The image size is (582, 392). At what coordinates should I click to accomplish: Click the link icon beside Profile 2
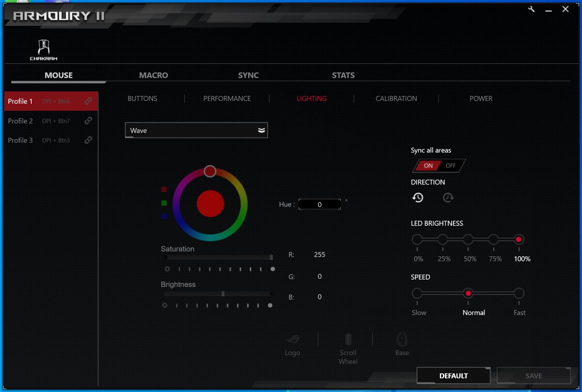point(88,121)
